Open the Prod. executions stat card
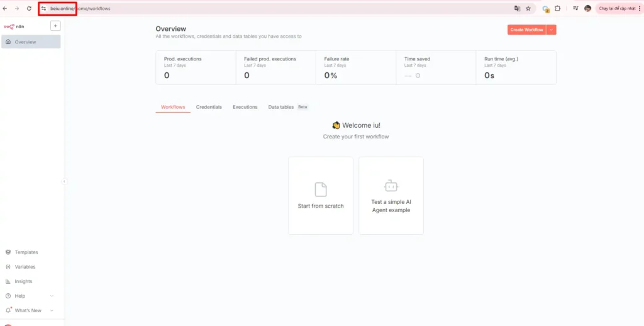 click(x=196, y=68)
